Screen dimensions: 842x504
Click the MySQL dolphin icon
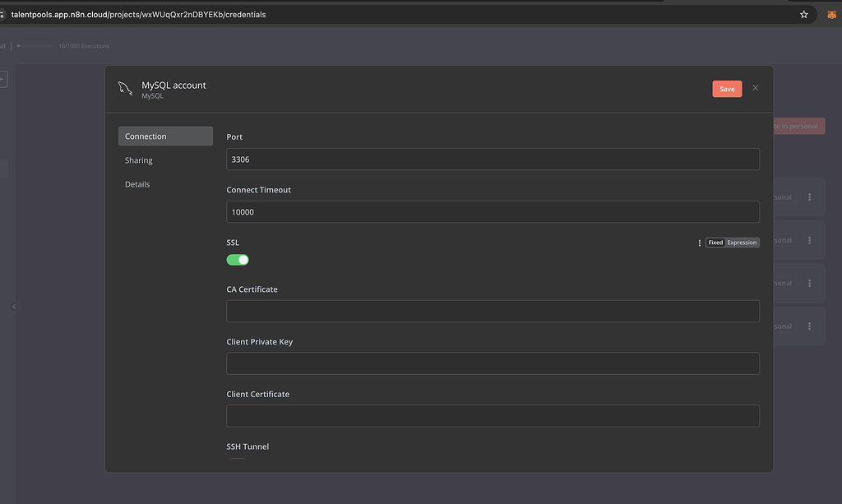click(125, 88)
